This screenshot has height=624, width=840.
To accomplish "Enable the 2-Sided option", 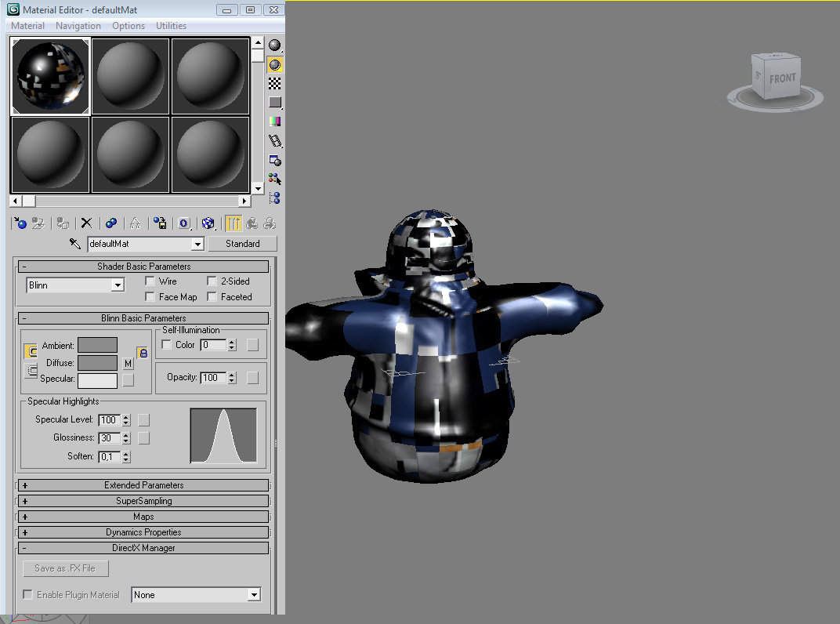I will (213, 281).
